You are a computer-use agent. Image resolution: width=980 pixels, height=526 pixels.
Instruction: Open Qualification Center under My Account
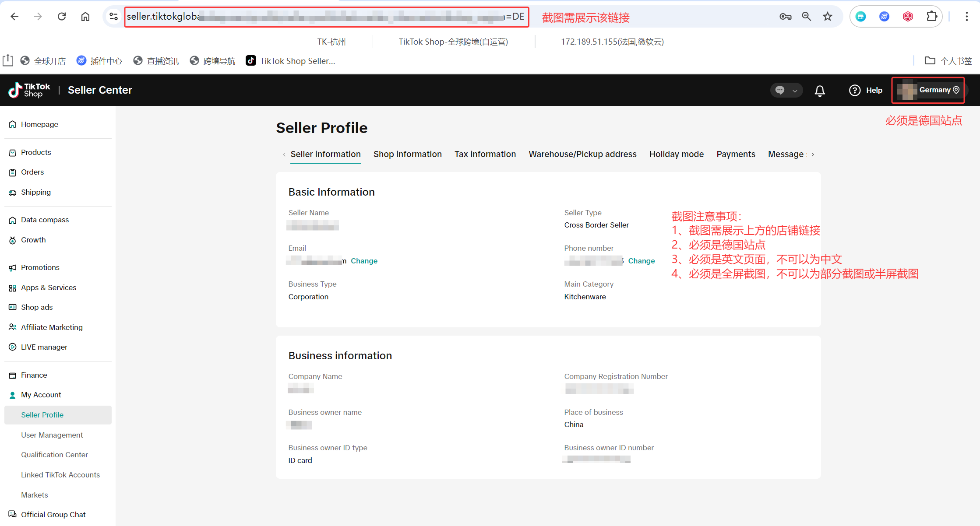pos(54,455)
